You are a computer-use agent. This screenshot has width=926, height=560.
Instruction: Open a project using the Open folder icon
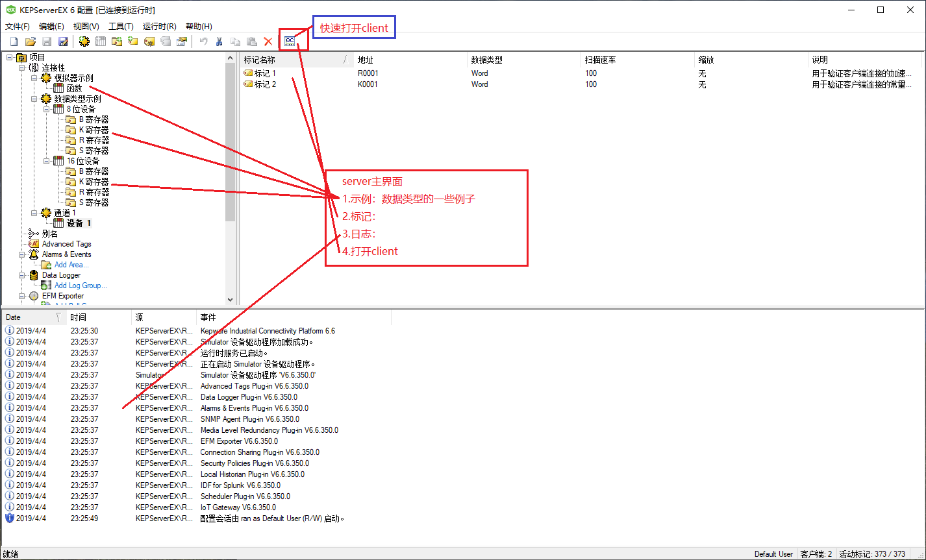coord(31,40)
